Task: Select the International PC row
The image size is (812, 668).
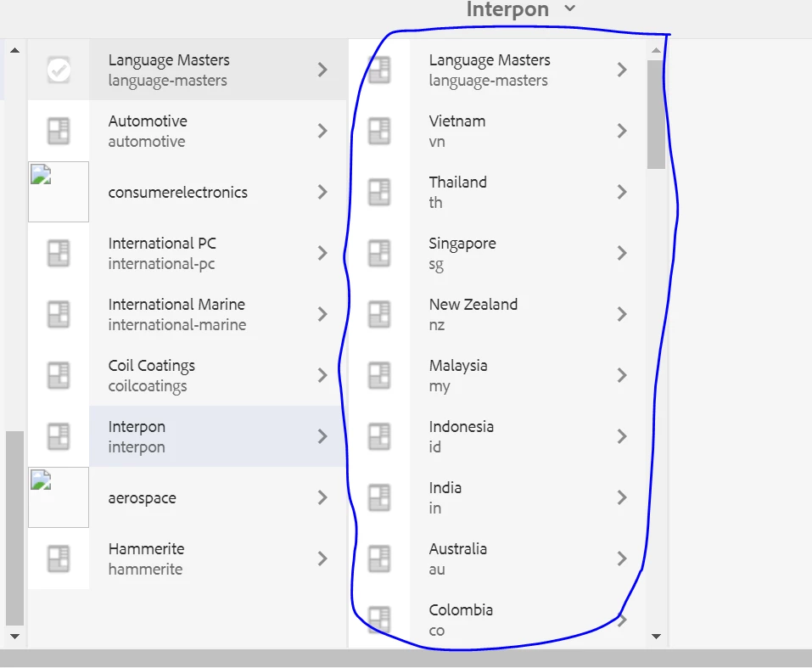Action: (x=187, y=253)
